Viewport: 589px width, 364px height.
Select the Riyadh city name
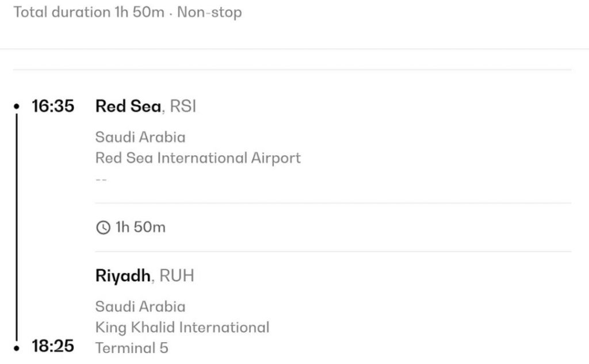(123, 276)
